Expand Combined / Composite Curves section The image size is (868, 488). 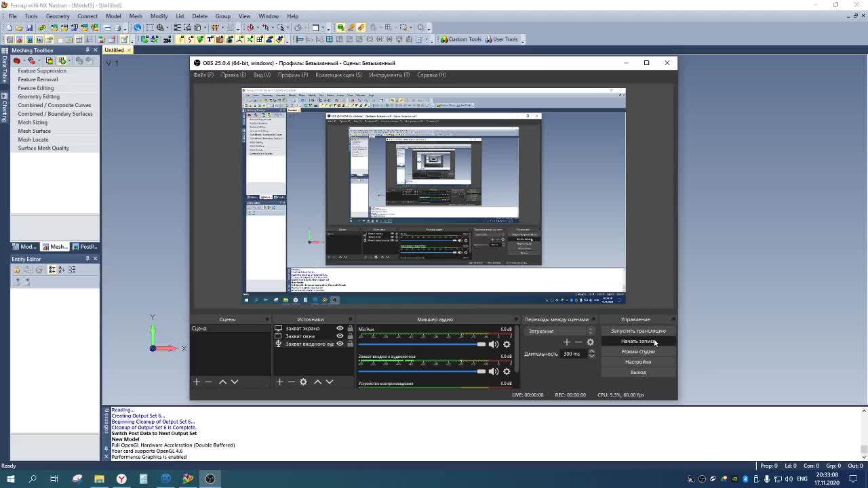pyautogui.click(x=54, y=105)
